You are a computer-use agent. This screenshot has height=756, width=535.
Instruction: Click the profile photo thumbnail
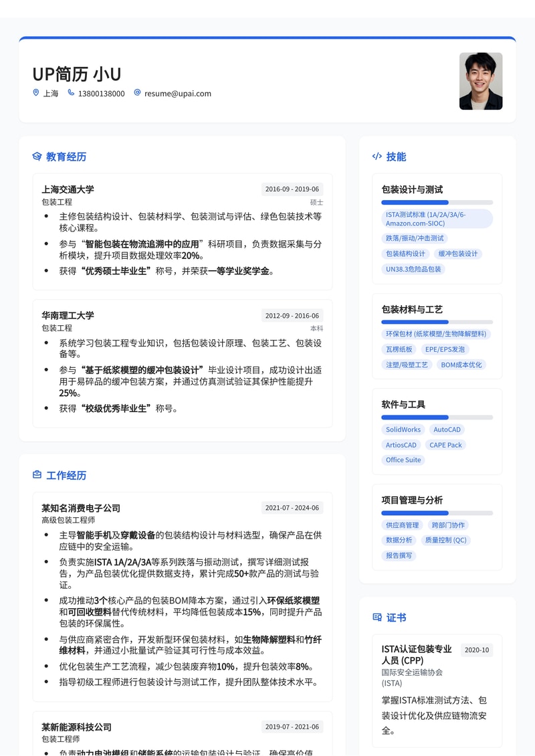tap(480, 81)
